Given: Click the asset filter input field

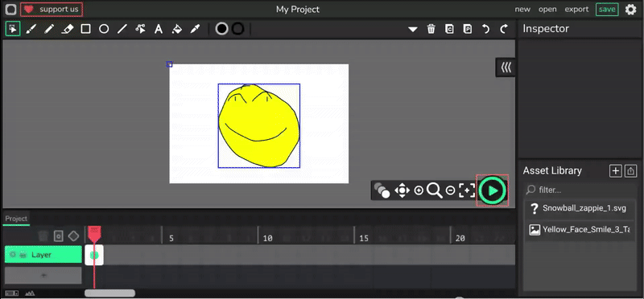Looking at the screenshot, I should point(580,190).
